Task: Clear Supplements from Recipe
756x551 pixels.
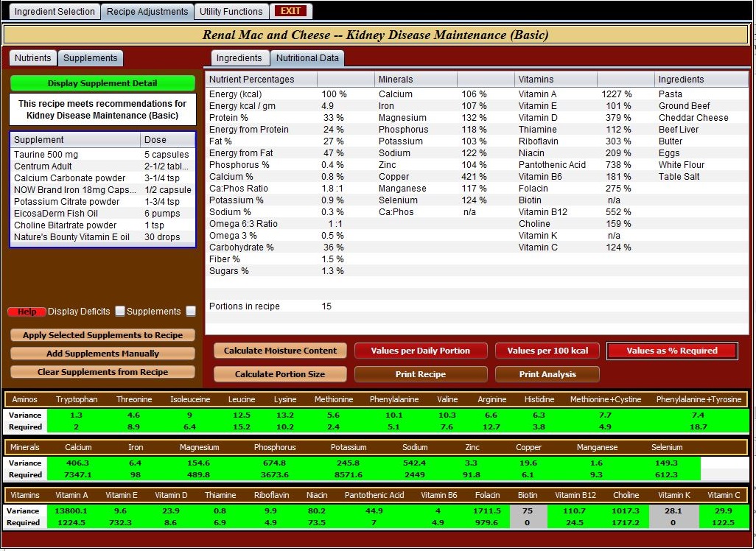Action: click(102, 372)
